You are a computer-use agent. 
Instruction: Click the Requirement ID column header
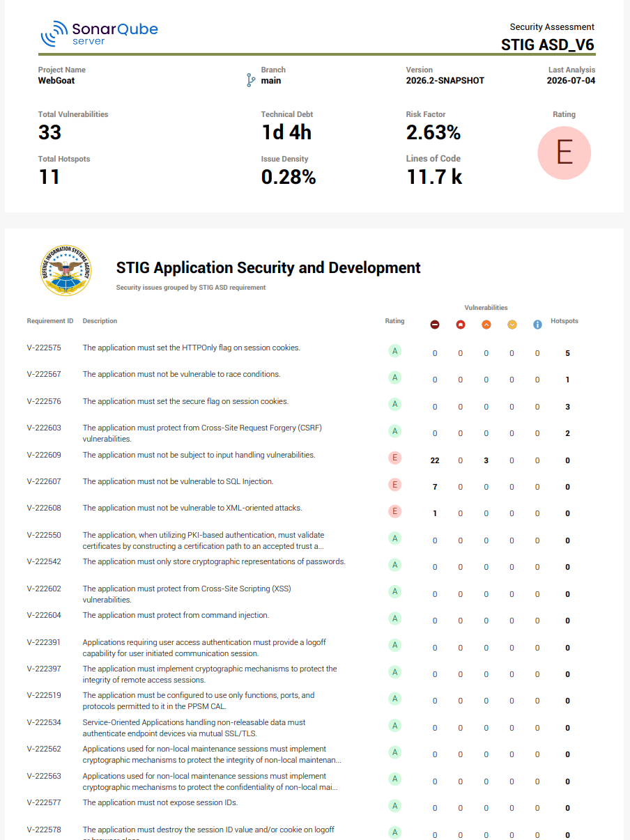[x=50, y=321]
